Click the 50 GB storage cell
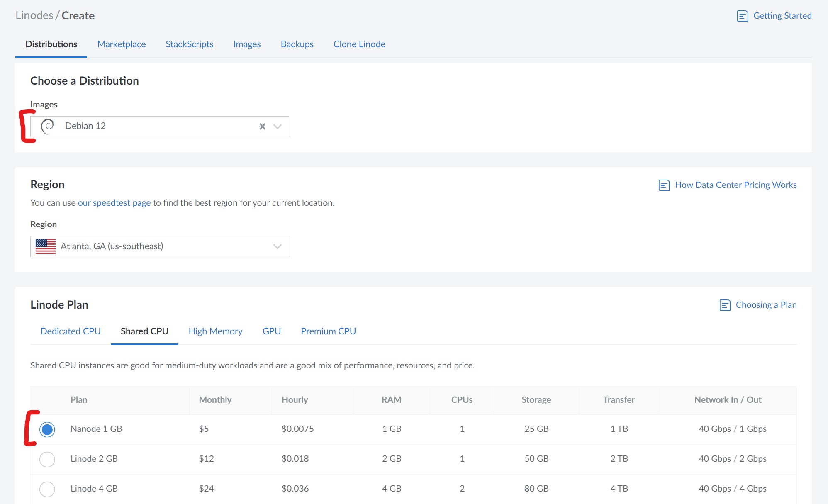The width and height of the screenshot is (828, 504). click(536, 459)
